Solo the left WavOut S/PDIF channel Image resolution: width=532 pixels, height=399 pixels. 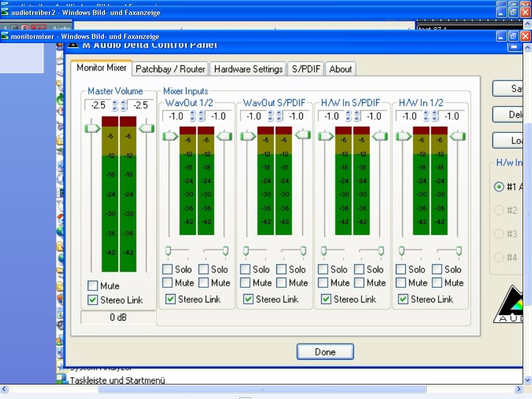pyautogui.click(x=245, y=270)
